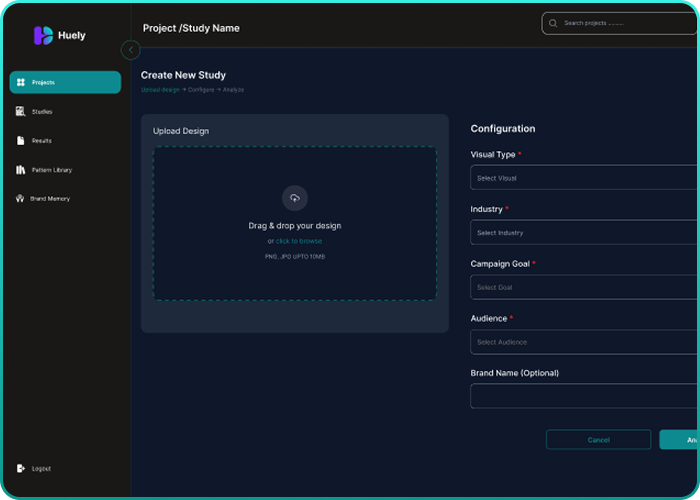Click the Logout icon

pos(21,468)
